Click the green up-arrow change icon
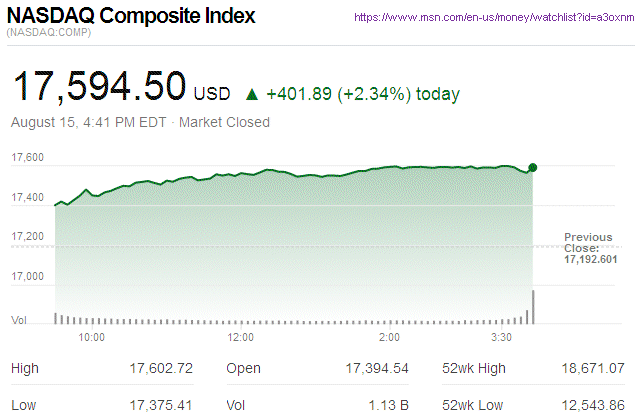The width and height of the screenshot is (640, 420). click(251, 95)
